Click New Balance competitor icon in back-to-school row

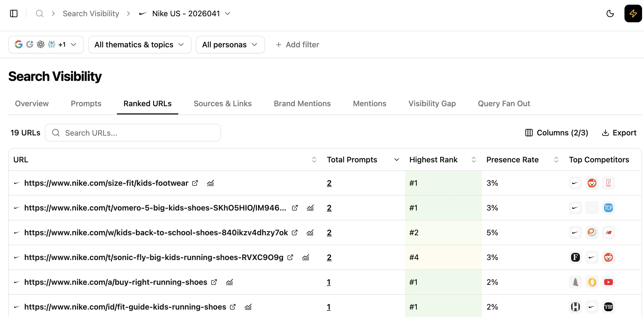[609, 233]
